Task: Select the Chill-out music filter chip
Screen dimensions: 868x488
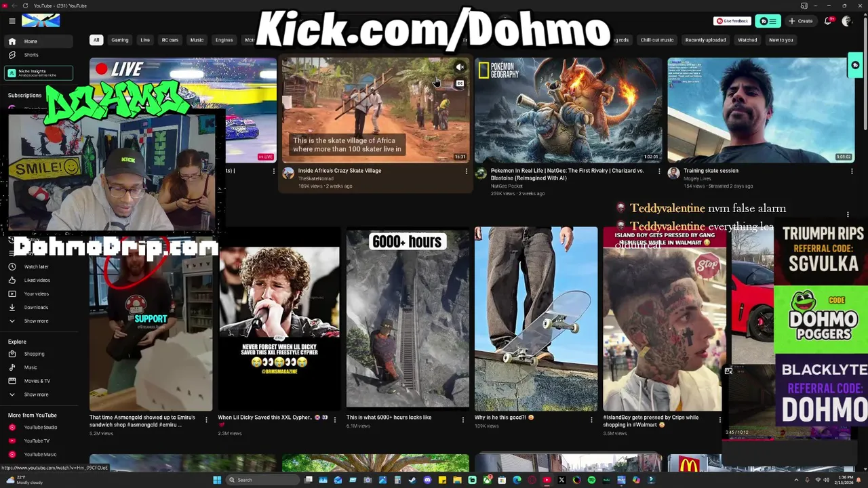Action: pyautogui.click(x=657, y=40)
